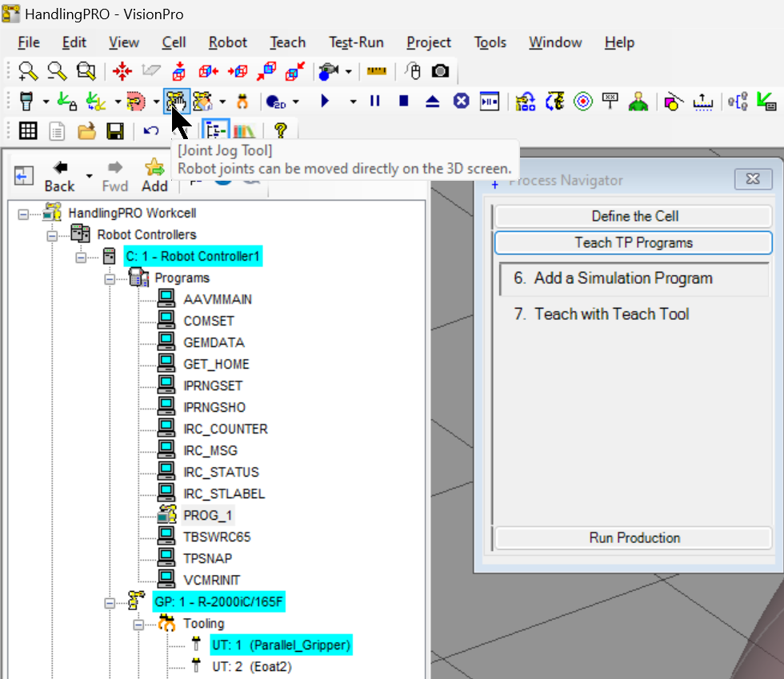Pause the running simulation
784x679 pixels.
click(375, 102)
